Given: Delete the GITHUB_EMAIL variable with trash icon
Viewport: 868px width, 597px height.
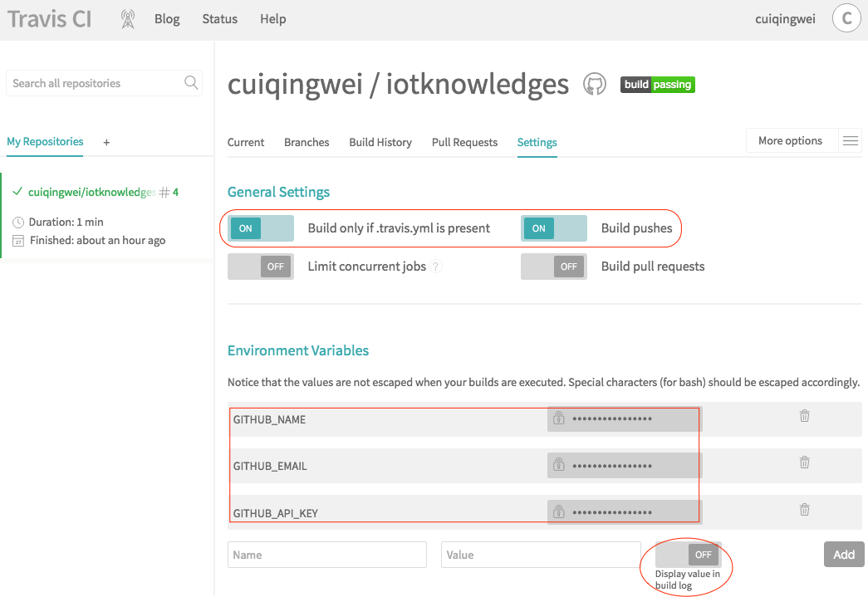Looking at the screenshot, I should [x=804, y=462].
